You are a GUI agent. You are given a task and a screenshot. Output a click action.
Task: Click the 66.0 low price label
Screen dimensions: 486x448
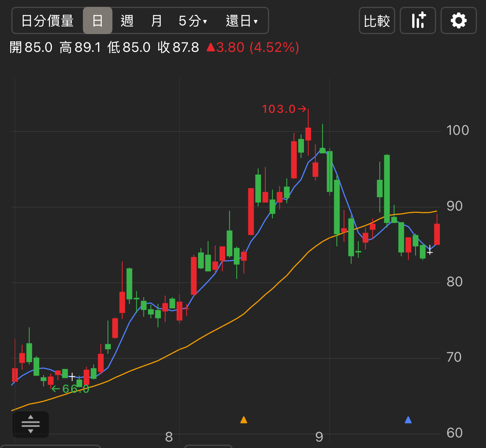tap(71, 389)
